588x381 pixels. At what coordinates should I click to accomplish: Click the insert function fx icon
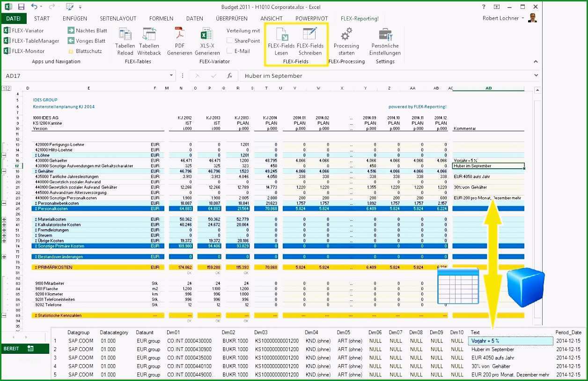tap(229, 76)
